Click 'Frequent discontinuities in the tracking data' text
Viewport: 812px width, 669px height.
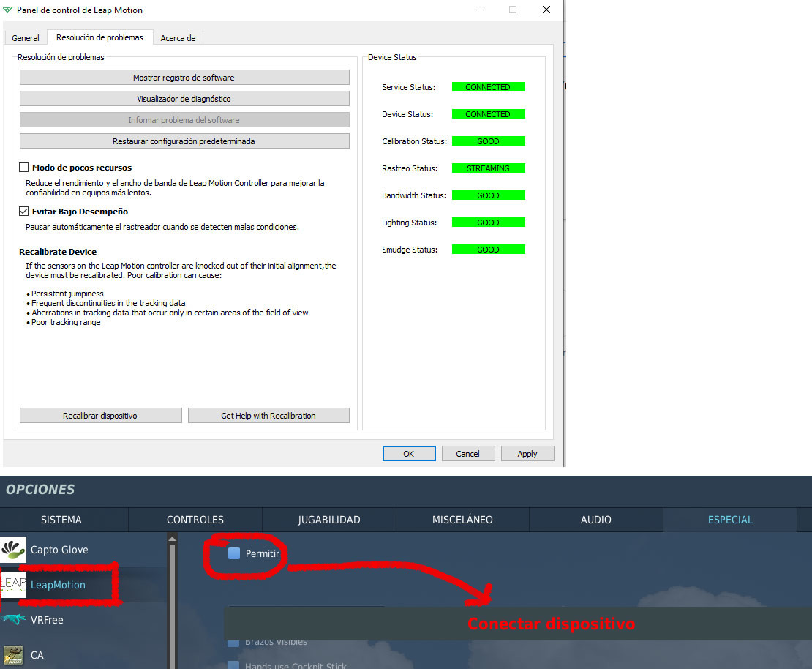point(108,303)
